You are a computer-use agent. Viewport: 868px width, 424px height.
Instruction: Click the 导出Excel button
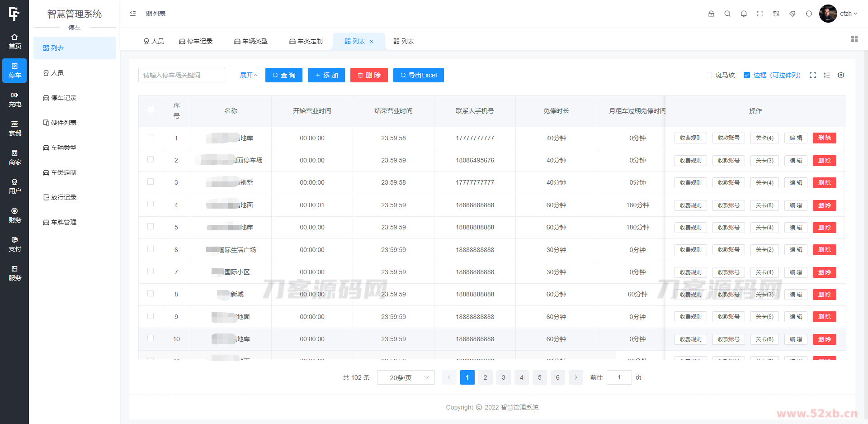[x=418, y=75]
